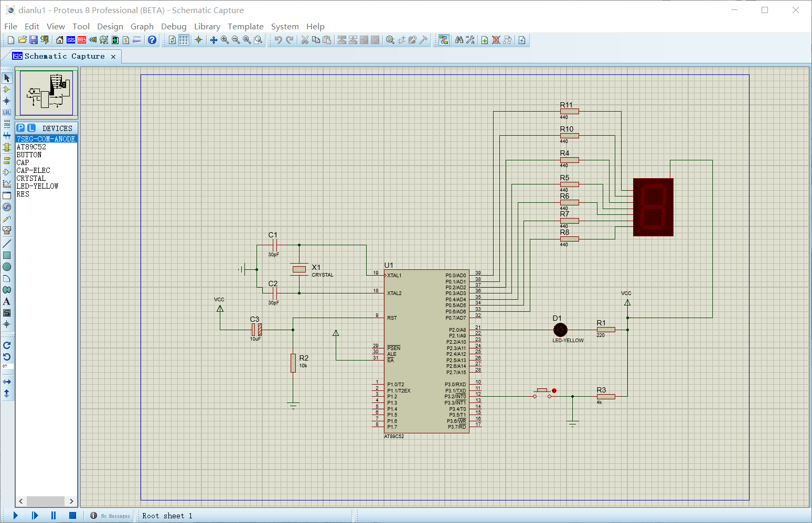
Task: Undo the last change
Action: coord(278,40)
